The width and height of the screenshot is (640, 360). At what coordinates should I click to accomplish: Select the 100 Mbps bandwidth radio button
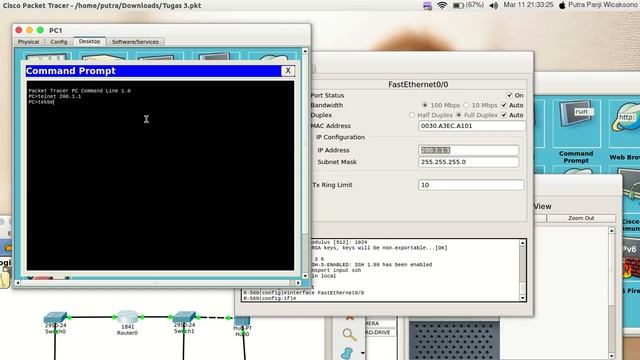[425, 105]
